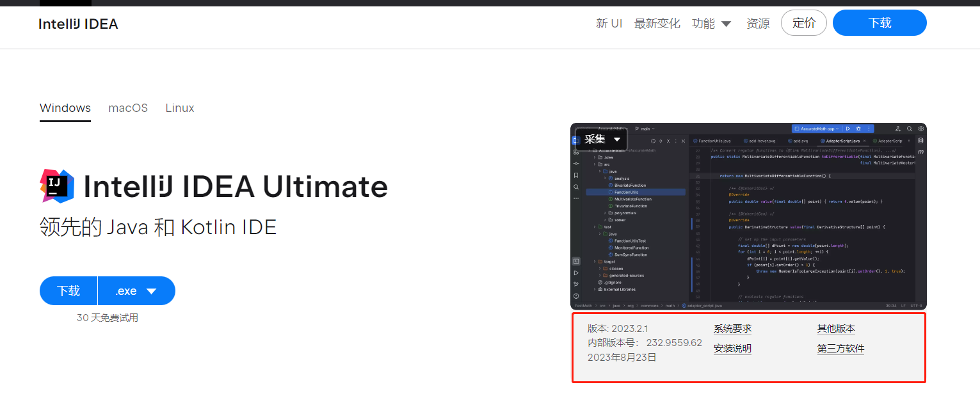Click the 下载 button in the header

click(x=880, y=23)
